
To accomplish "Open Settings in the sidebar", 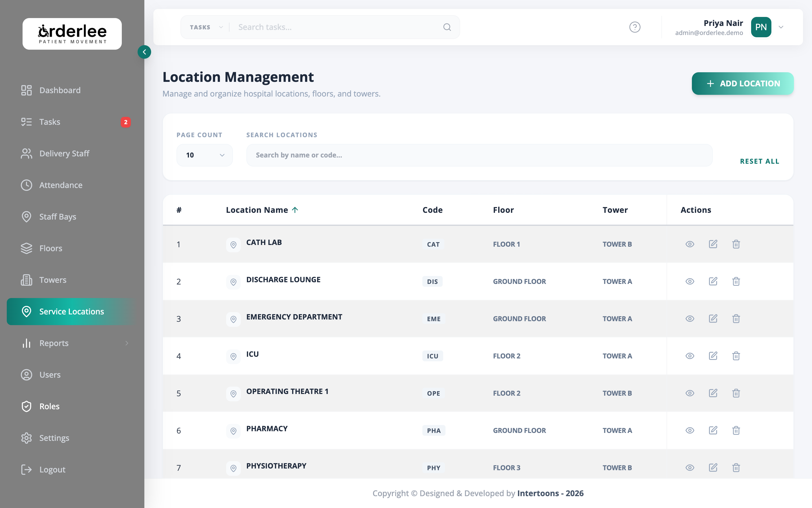I will [x=72, y=438].
